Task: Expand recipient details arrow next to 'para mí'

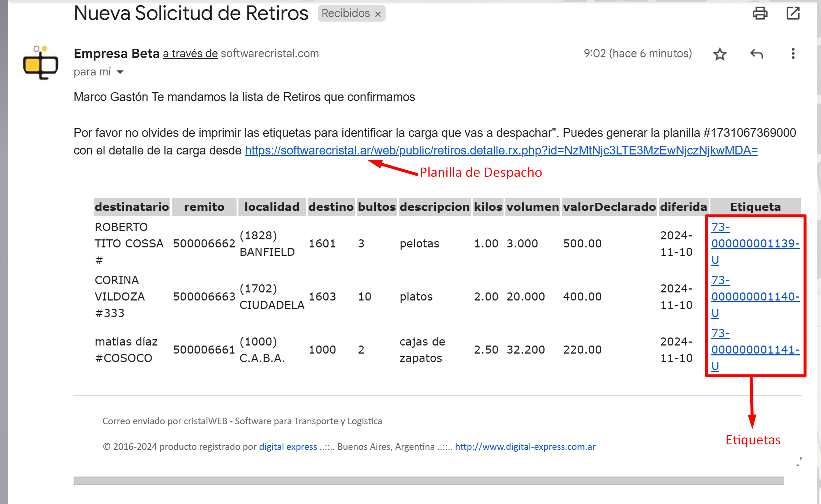Action: pos(120,72)
